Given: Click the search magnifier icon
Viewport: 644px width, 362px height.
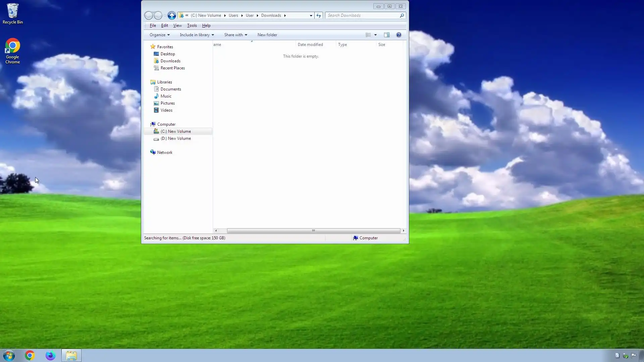Looking at the screenshot, I should click(401, 15).
